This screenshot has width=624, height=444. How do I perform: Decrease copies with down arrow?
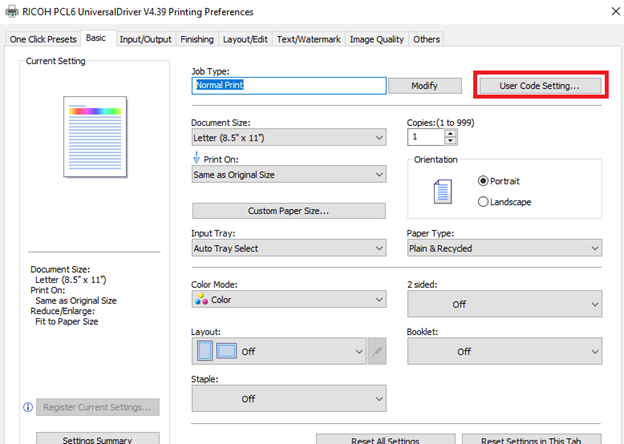(450, 141)
